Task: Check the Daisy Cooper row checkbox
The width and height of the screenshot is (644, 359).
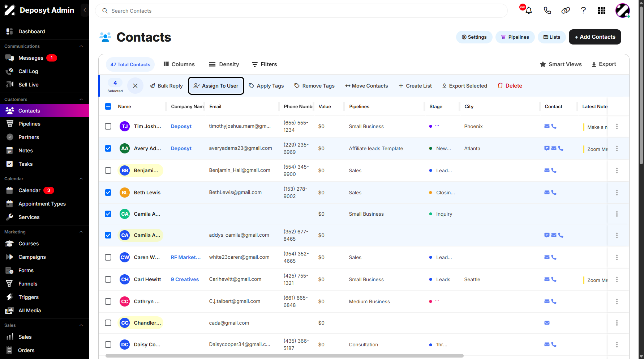Action: 108,345
